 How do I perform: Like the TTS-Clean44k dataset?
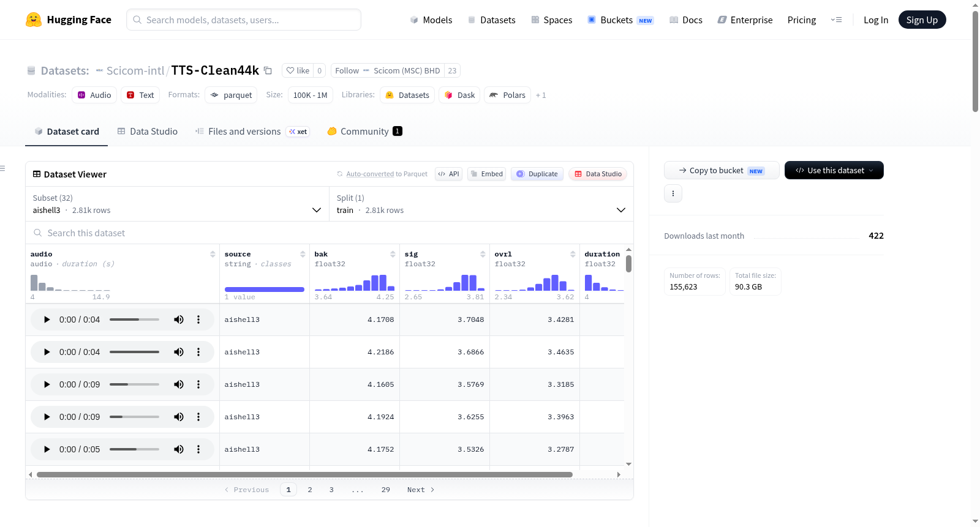[298, 70]
